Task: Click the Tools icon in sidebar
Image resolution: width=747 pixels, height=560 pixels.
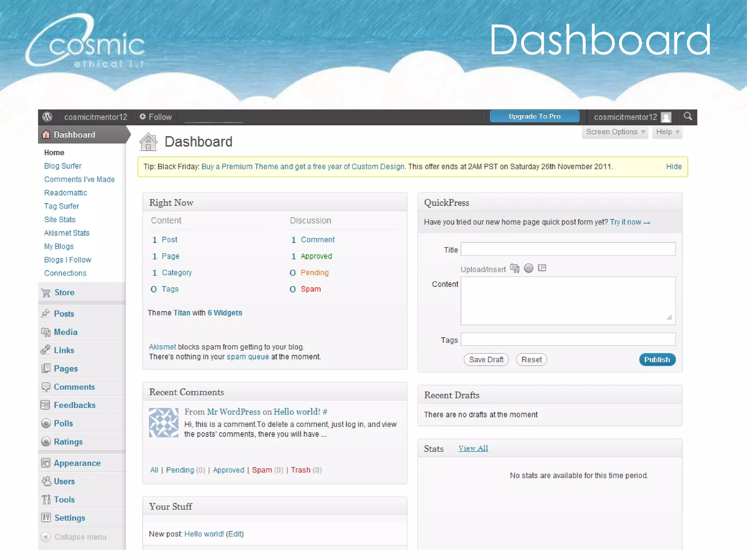Action: pyautogui.click(x=46, y=499)
